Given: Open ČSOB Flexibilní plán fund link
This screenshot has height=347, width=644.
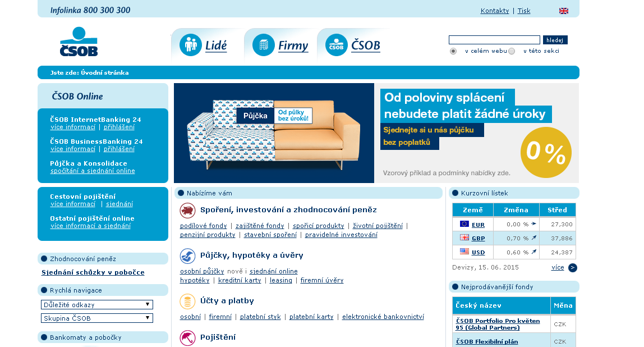Looking at the screenshot, I should coord(487,341).
